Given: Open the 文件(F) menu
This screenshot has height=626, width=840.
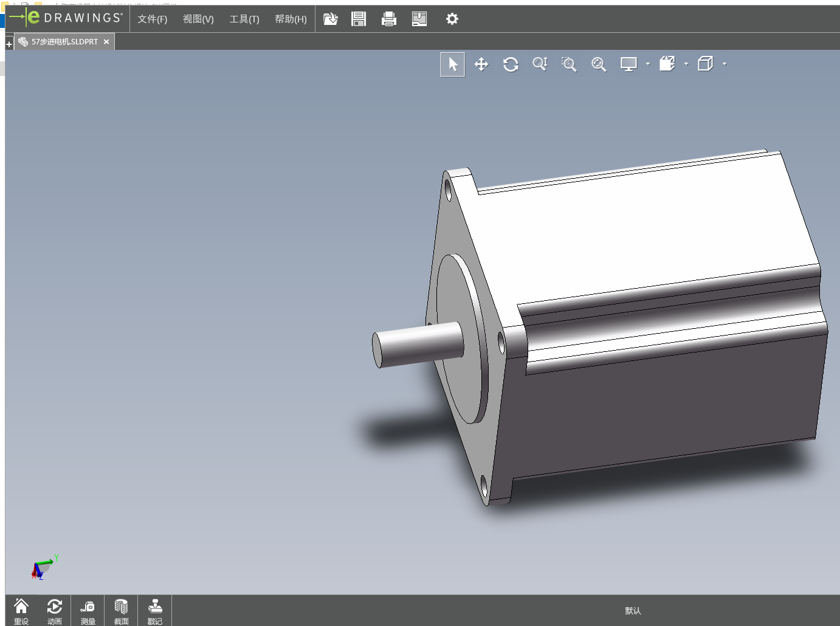Looking at the screenshot, I should coord(152,19).
